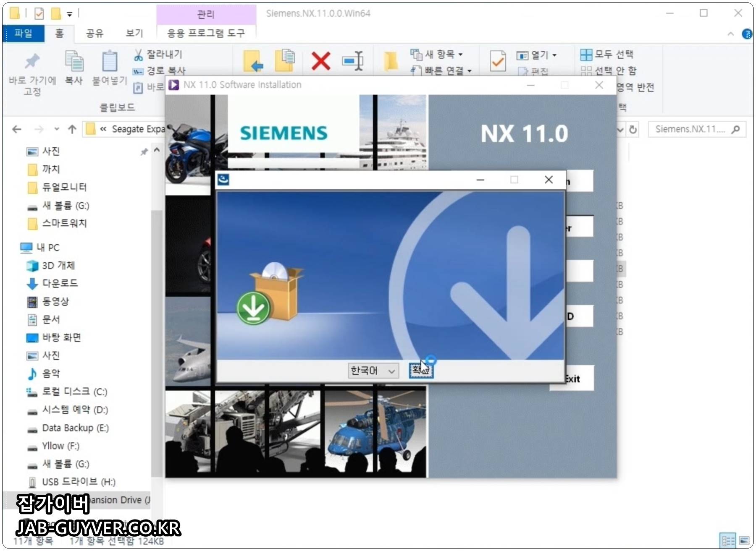Minimize the language selection dialog
Viewport: 756px width, 551px height.
[x=480, y=180]
